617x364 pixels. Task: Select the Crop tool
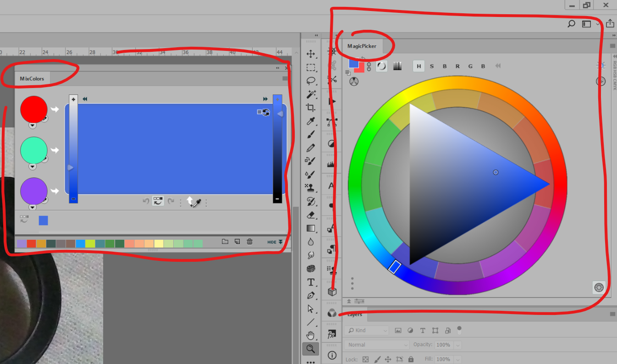[x=311, y=108]
